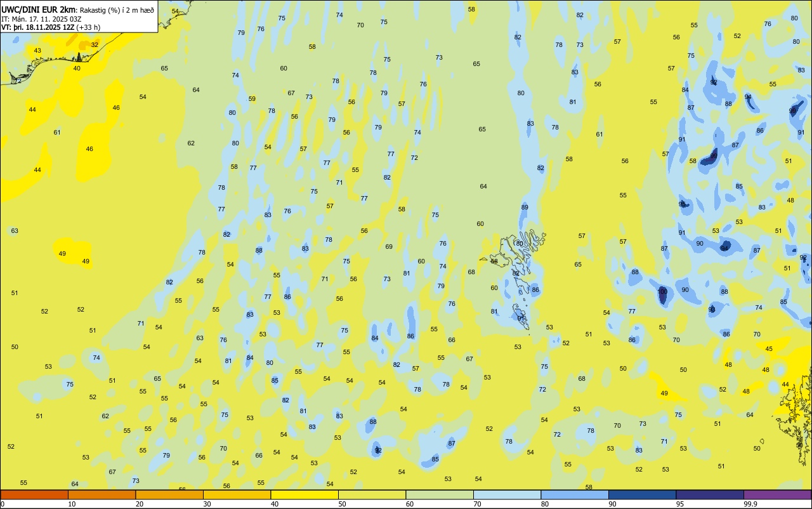The width and height of the screenshot is (812, 509).
Task: Click the 10–20 orange legend swatch
Action: tap(101, 494)
